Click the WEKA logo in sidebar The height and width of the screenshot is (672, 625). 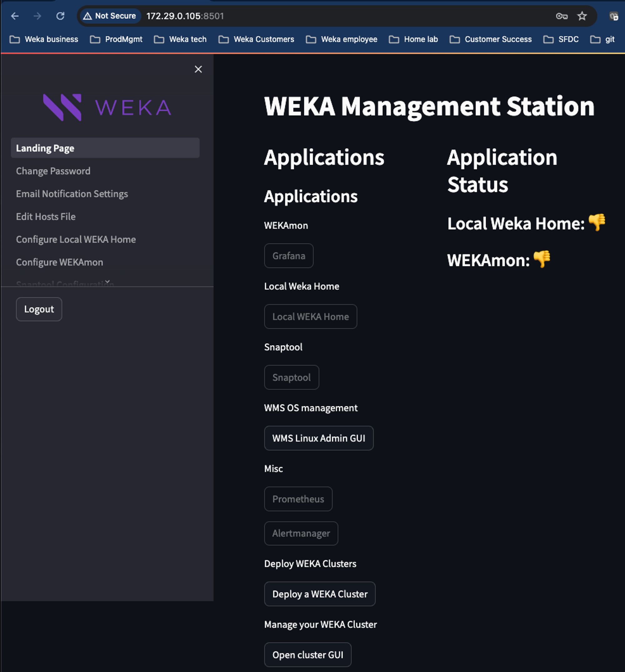(107, 108)
